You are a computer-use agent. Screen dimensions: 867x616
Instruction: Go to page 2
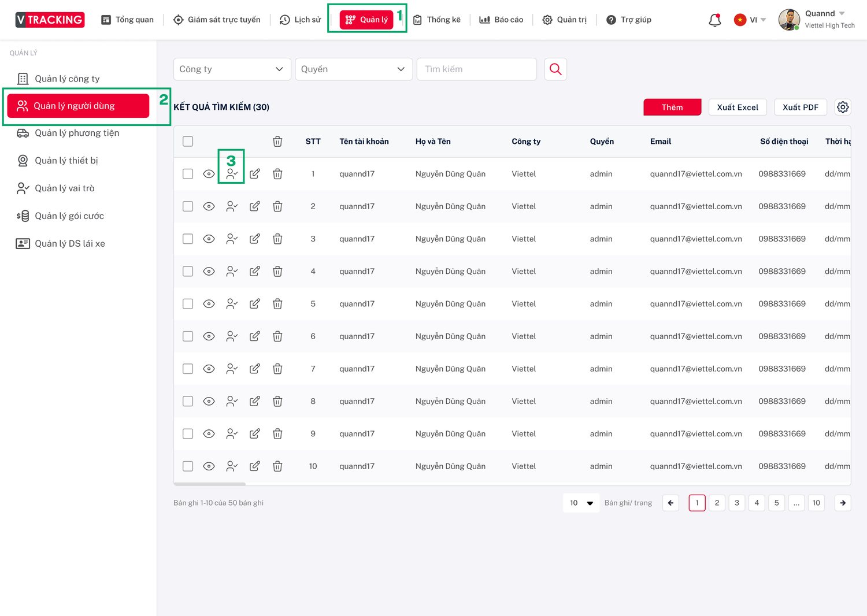click(x=717, y=503)
